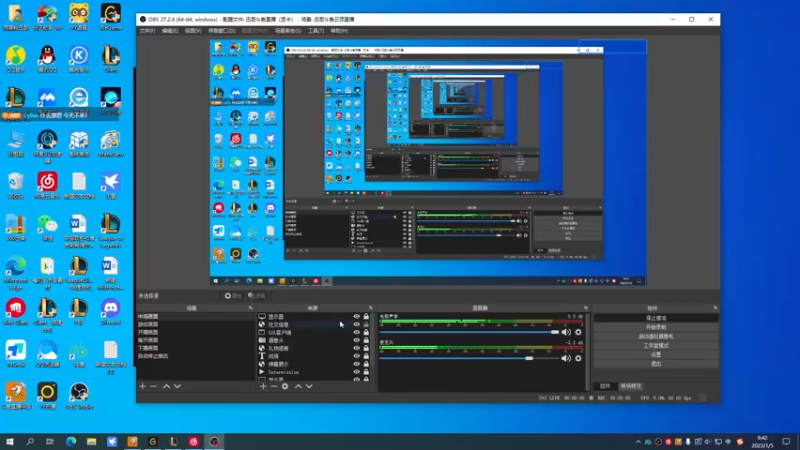Open File Explorer from the taskbar
This screenshot has width=800, height=450.
click(91, 441)
